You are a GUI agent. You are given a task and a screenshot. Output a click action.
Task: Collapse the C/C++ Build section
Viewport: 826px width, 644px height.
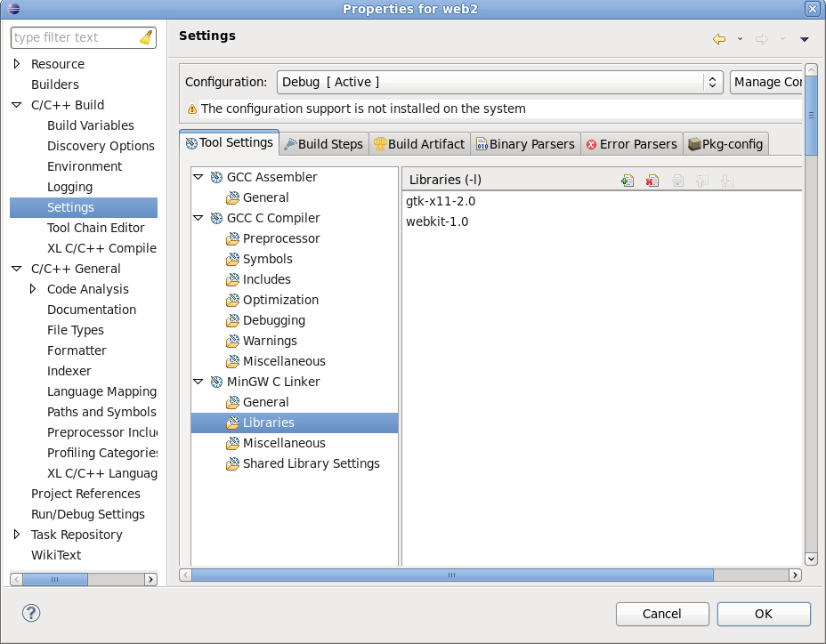(18, 104)
